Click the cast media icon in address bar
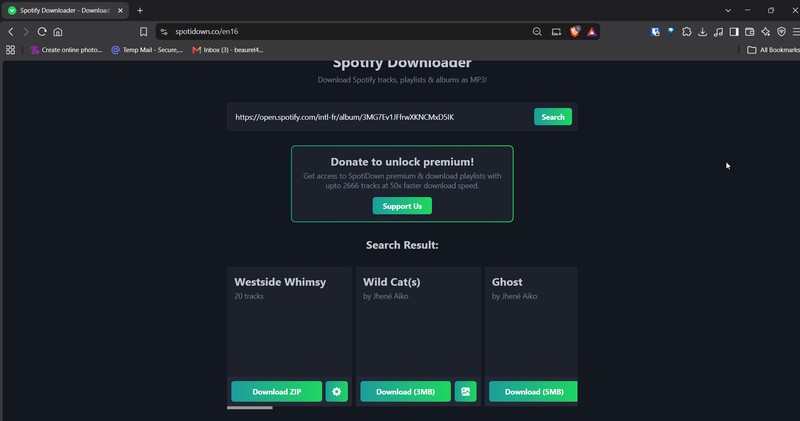The height and width of the screenshot is (421, 800). coord(556,32)
